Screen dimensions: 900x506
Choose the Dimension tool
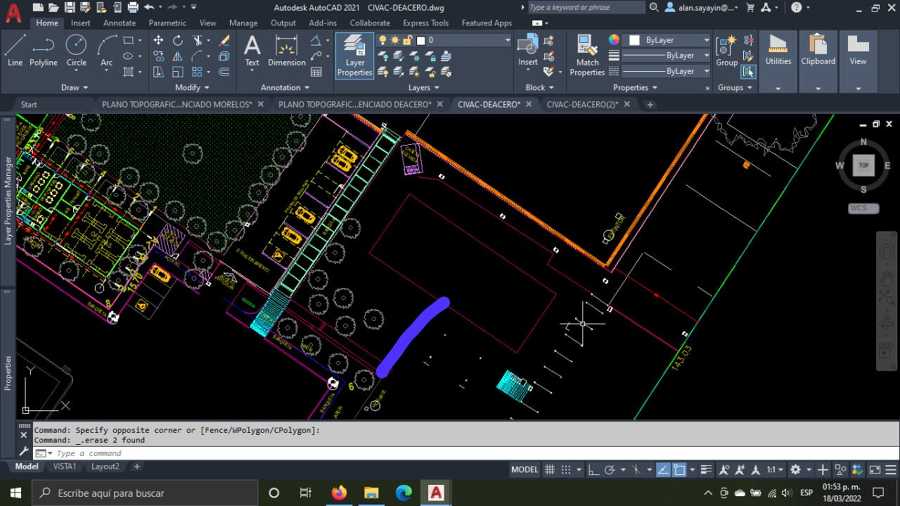(286, 49)
